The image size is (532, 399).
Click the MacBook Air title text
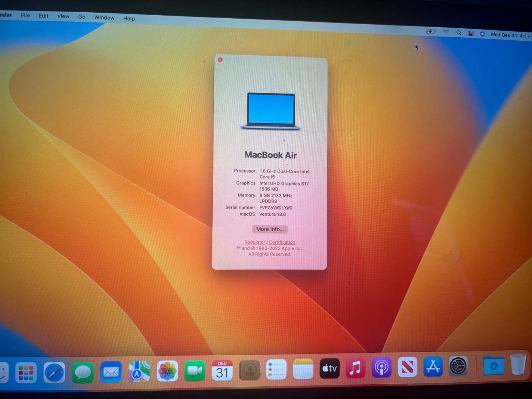click(271, 155)
